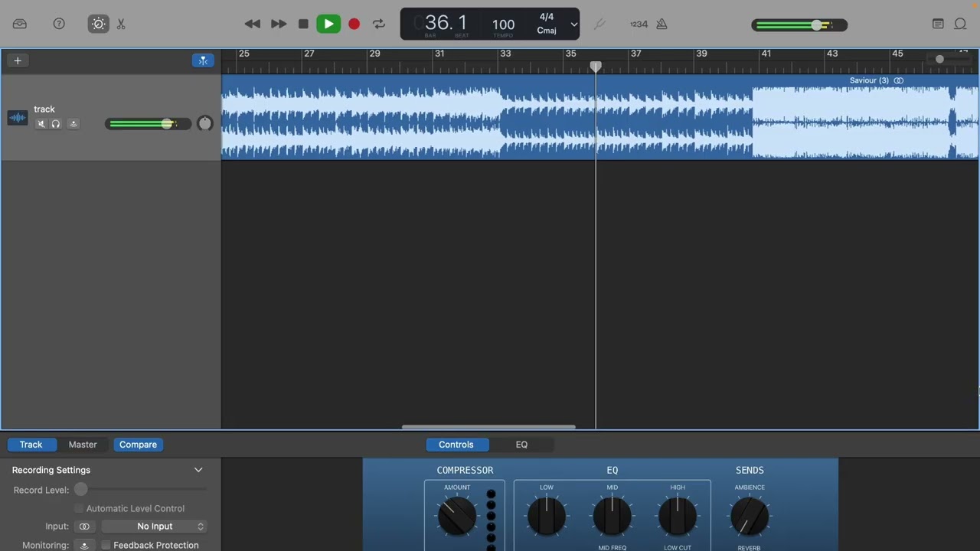The width and height of the screenshot is (980, 551).
Task: Adjust the master volume slider
Action: 799,25
